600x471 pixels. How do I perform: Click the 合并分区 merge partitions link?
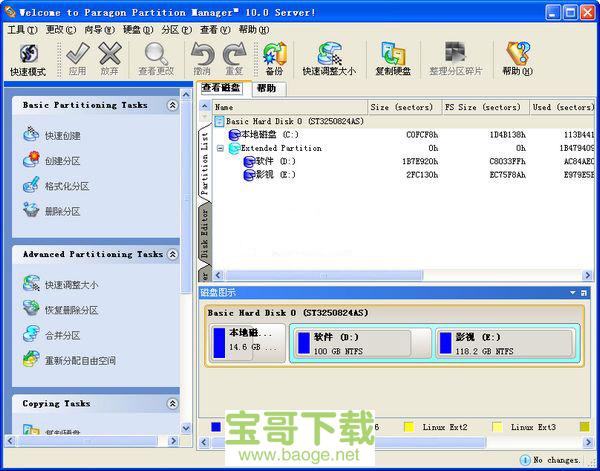pos(61,336)
